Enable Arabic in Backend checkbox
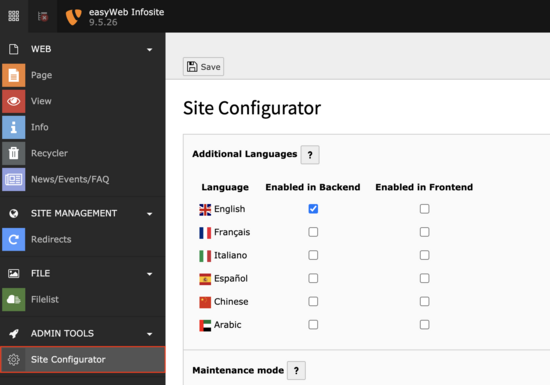 313,325
